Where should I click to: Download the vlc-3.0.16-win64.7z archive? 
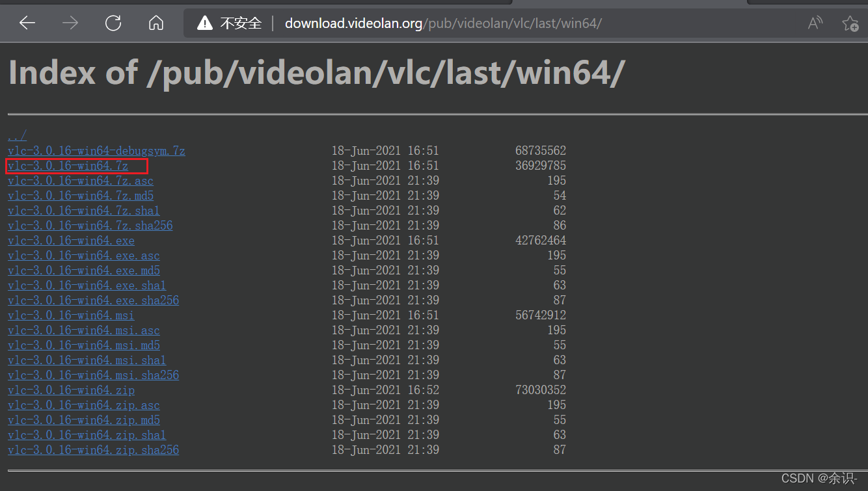pos(68,165)
